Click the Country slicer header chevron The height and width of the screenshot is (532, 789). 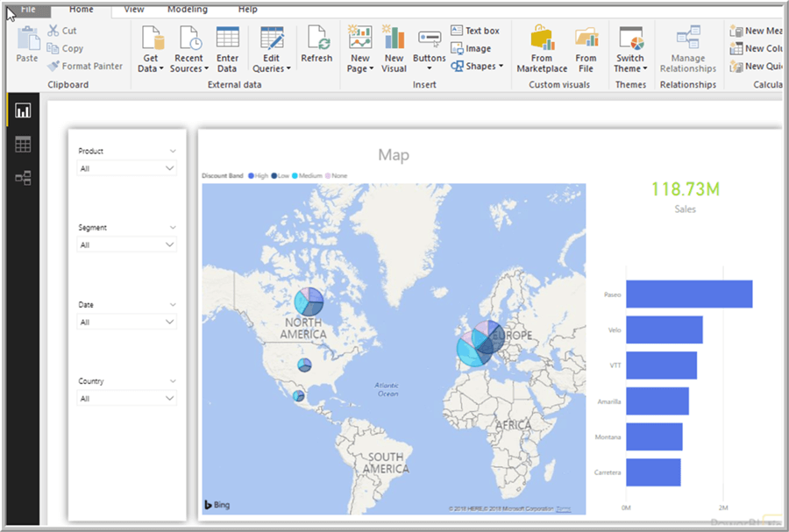(173, 380)
